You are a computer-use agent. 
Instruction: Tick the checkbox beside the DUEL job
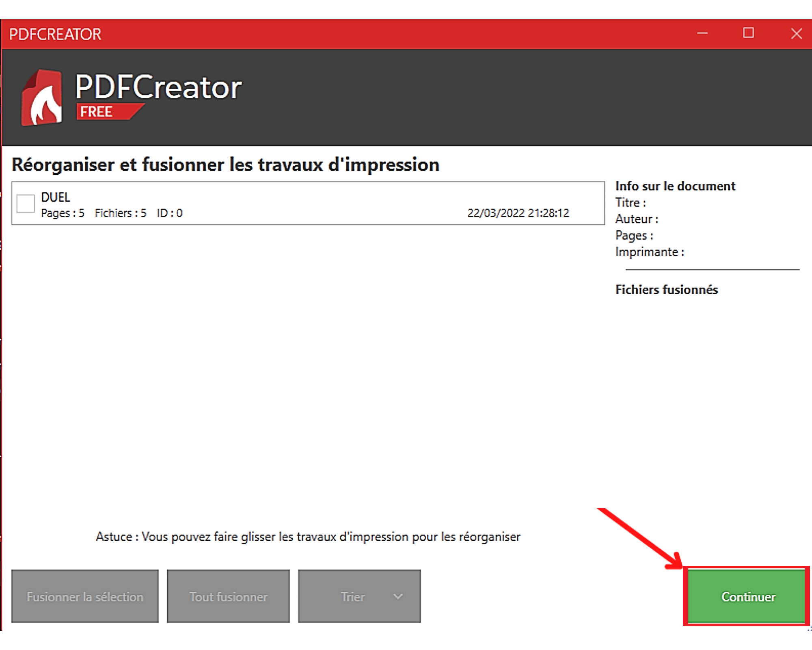click(x=26, y=204)
